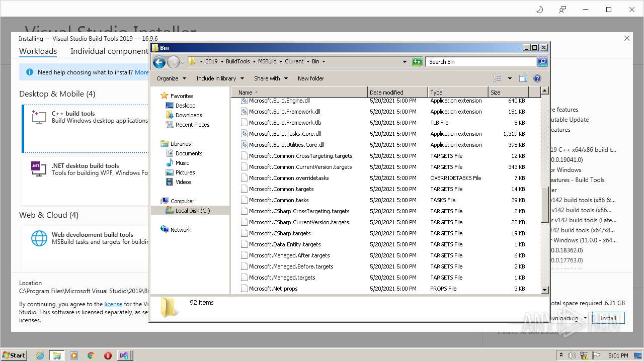
Task: Open the Organize dropdown menu
Action: click(x=171, y=78)
